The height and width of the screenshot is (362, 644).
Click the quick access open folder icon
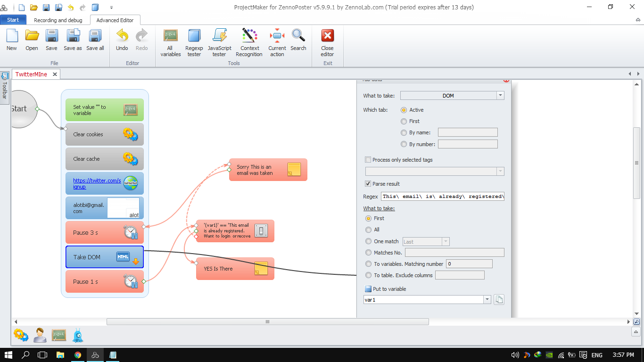33,7
